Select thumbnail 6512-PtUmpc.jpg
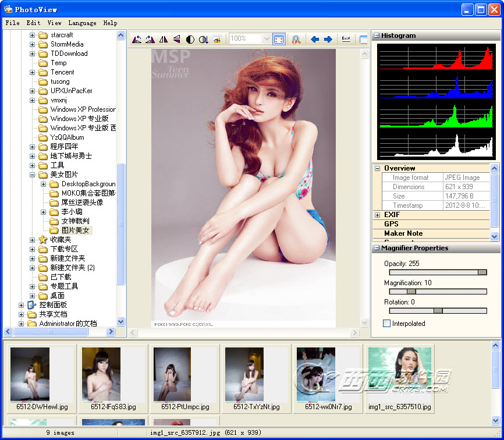The image size is (504, 440). coord(185,374)
